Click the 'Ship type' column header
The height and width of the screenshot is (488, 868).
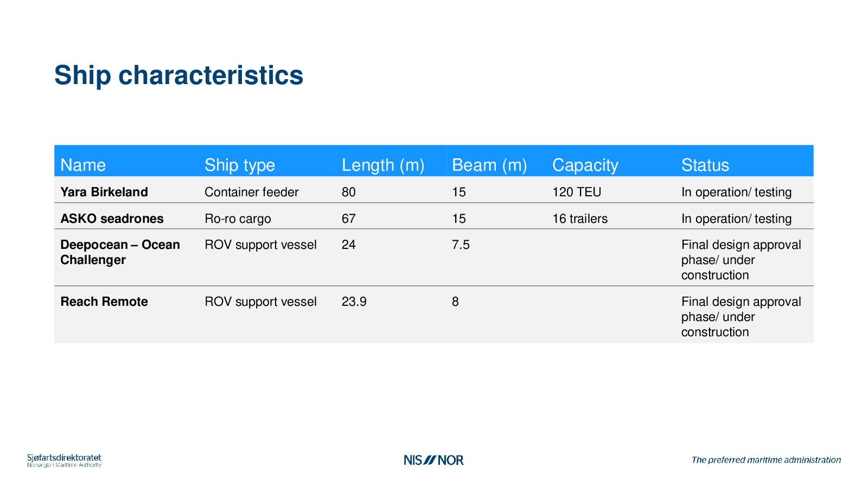coord(240,165)
